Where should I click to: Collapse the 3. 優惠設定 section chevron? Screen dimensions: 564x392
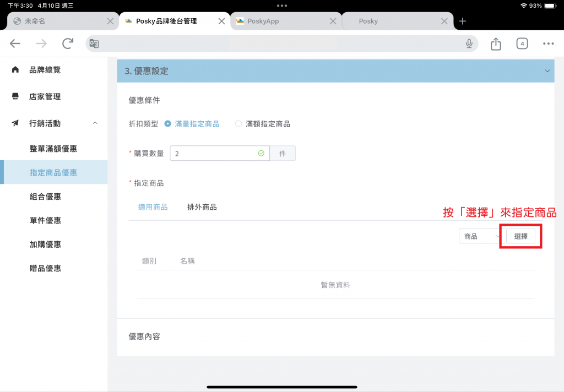point(547,71)
